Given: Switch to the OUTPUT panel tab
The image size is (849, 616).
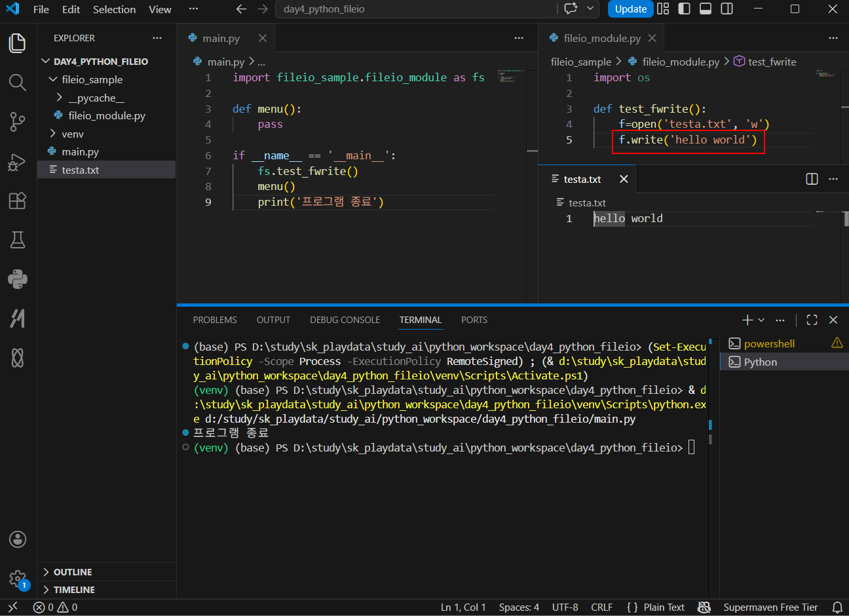Looking at the screenshot, I should [x=273, y=320].
